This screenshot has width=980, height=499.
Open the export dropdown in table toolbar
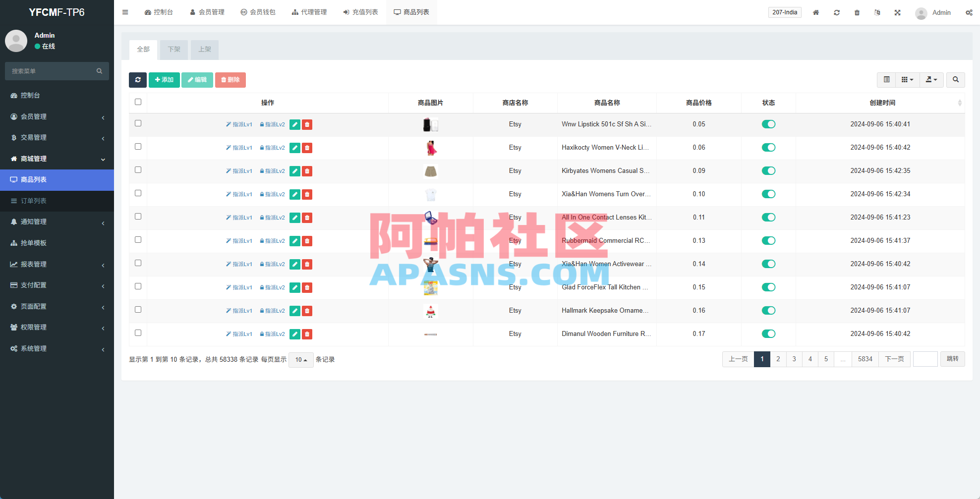(931, 80)
